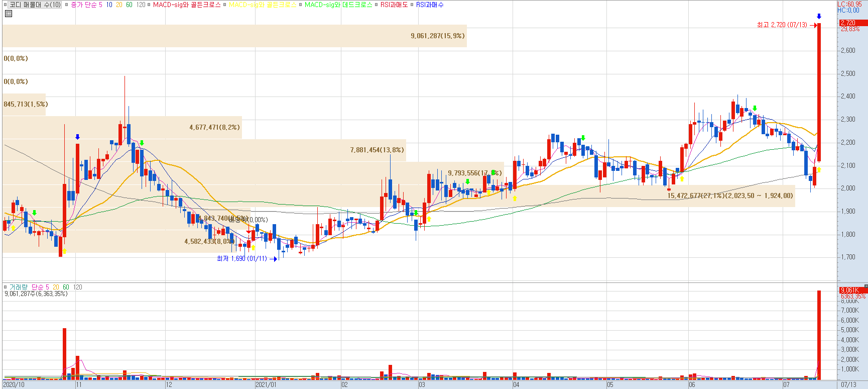Click the 60 period in the price legend

tap(129, 5)
